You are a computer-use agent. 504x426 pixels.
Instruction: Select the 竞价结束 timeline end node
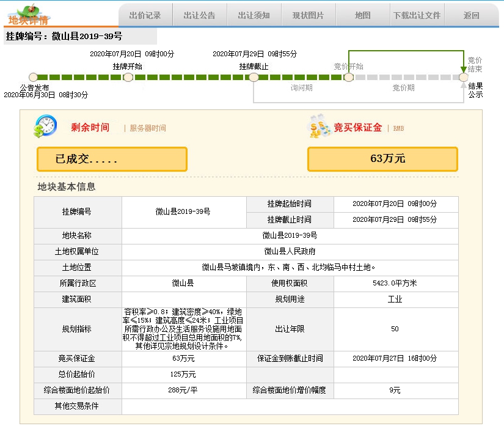[x=463, y=77]
